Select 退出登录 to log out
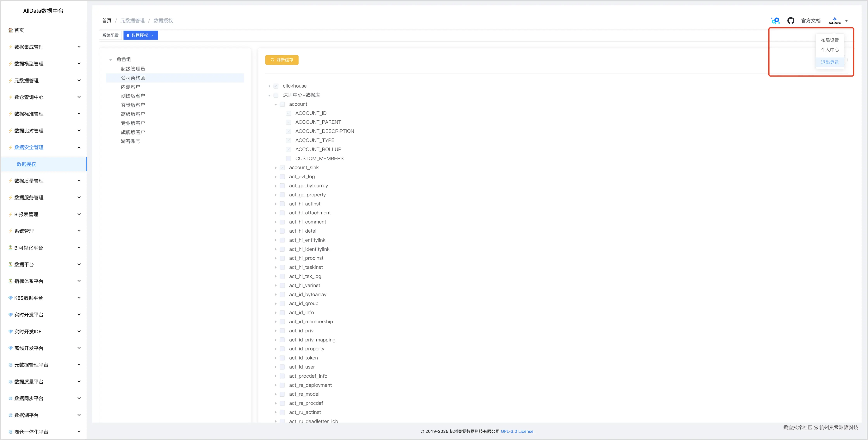 pos(830,62)
